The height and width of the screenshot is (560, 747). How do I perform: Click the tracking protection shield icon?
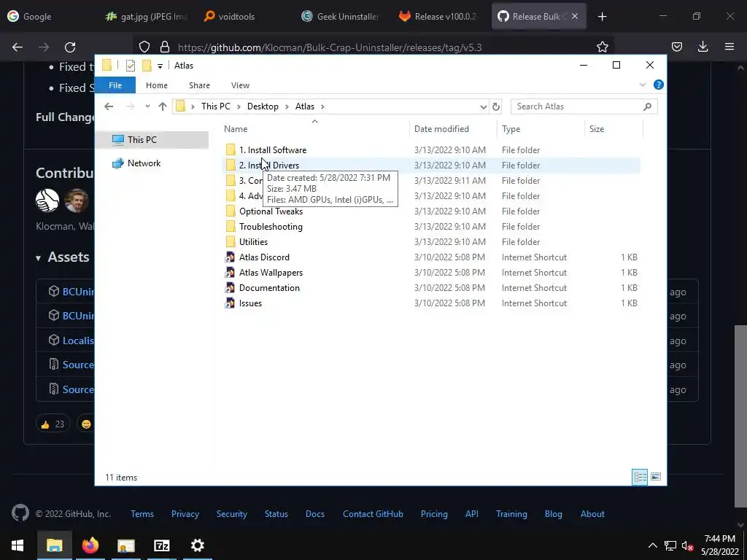[144, 47]
